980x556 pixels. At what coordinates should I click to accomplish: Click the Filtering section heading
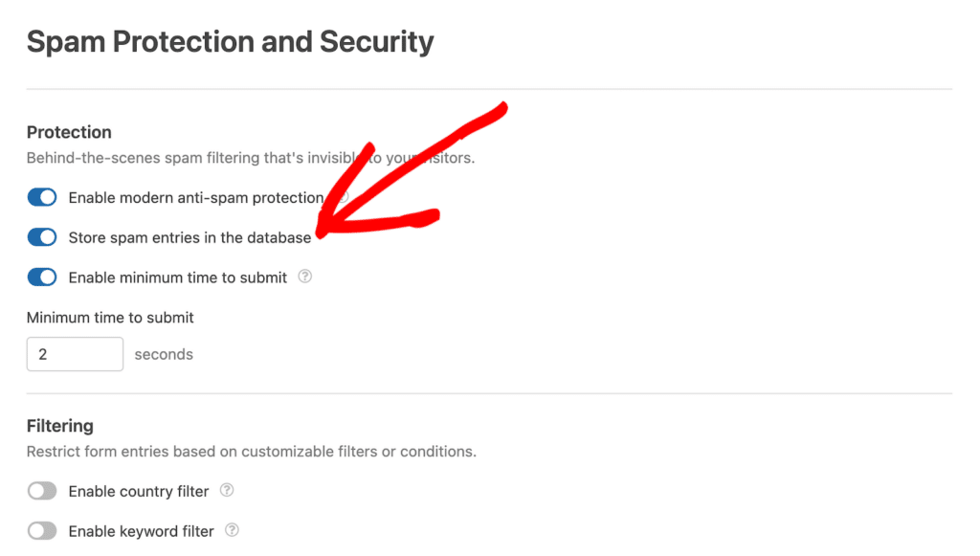tap(60, 425)
